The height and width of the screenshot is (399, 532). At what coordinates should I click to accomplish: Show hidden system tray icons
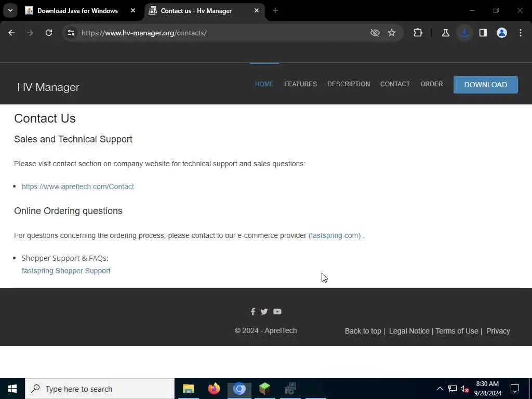(x=440, y=389)
